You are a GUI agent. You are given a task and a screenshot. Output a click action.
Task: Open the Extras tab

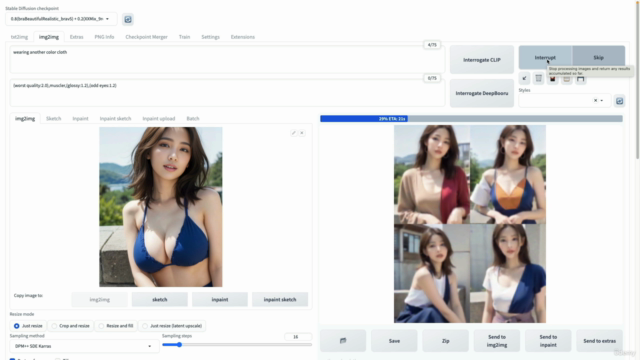[76, 37]
